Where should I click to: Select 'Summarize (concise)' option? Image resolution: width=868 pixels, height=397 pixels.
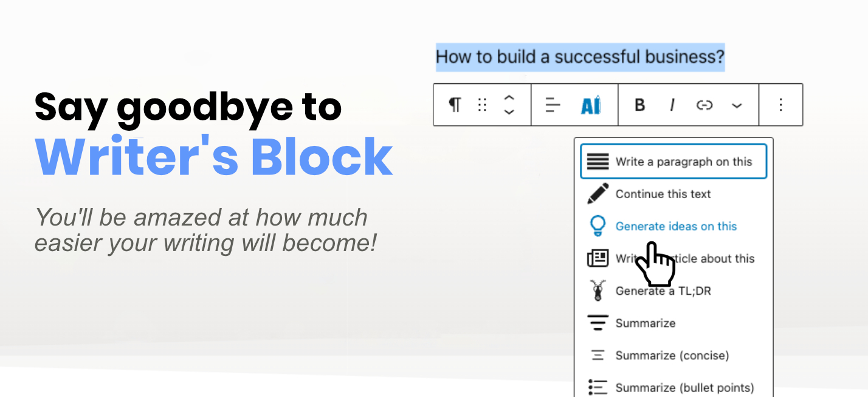pos(672,355)
